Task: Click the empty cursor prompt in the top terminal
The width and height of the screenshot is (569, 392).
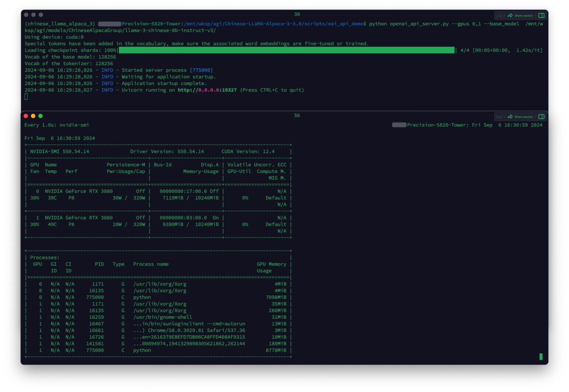Action: click(26, 96)
